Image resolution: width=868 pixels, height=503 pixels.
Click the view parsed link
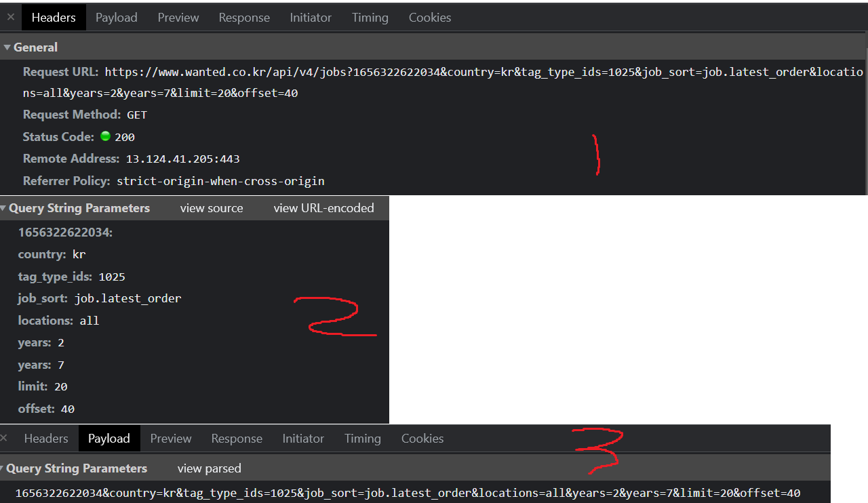tap(209, 468)
